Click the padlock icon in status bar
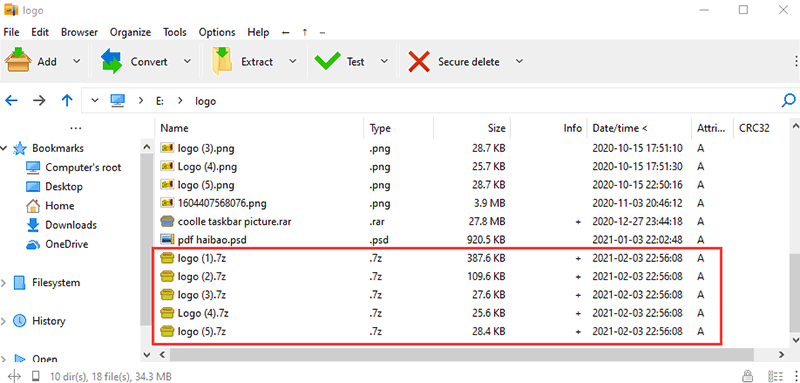Image resolution: width=800 pixels, height=383 pixels. pyautogui.click(x=747, y=376)
